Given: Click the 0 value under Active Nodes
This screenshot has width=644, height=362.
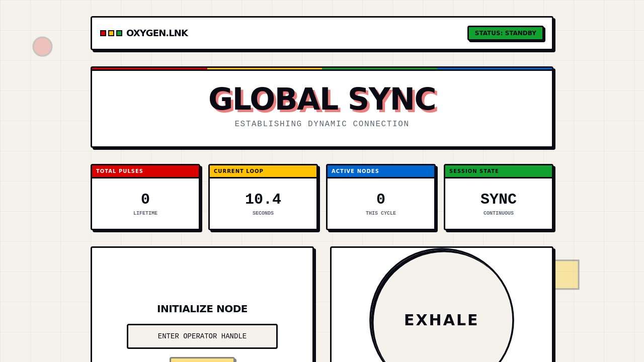Looking at the screenshot, I should 381,199.
